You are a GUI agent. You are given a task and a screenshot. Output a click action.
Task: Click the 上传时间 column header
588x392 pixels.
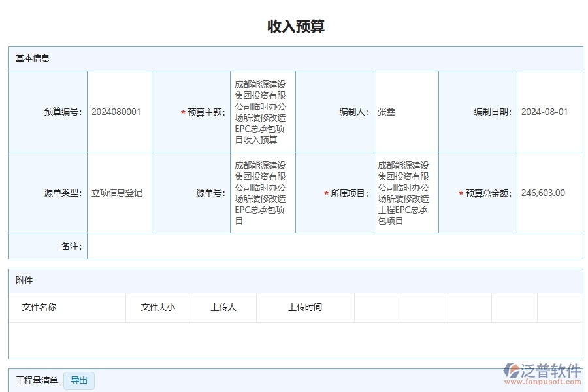click(x=305, y=307)
